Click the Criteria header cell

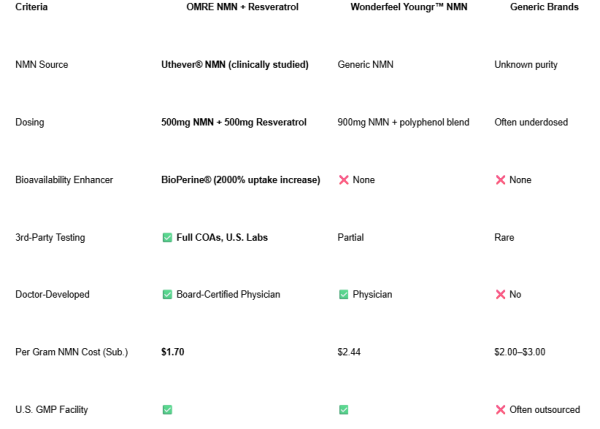click(x=31, y=7)
